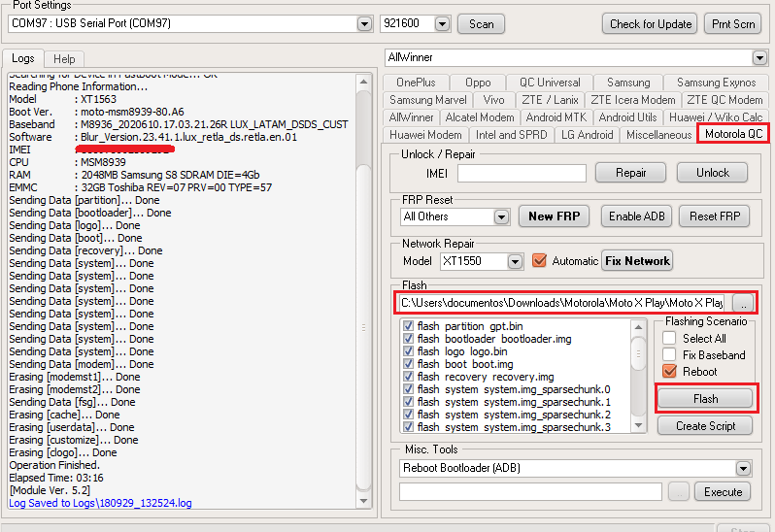Open the Samsung tab
Image resolution: width=775 pixels, height=532 pixels.
point(628,83)
